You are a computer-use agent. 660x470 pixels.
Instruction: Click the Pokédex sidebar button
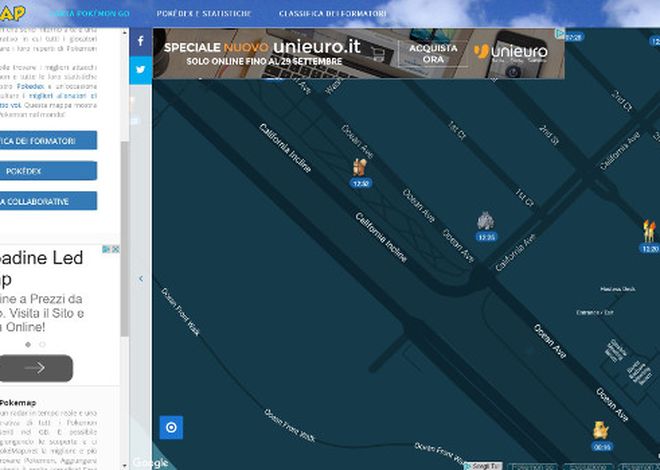tap(48, 171)
